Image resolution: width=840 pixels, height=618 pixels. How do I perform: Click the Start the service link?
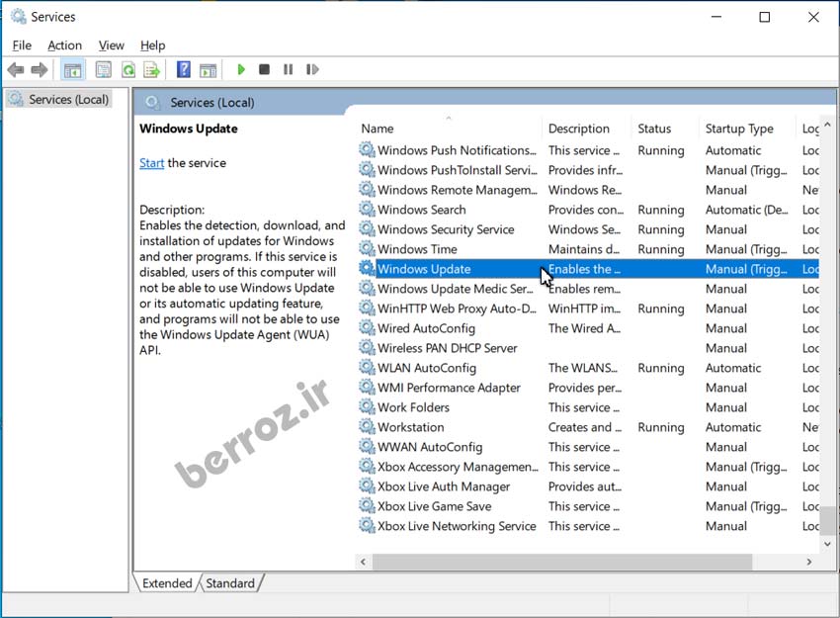click(x=151, y=163)
